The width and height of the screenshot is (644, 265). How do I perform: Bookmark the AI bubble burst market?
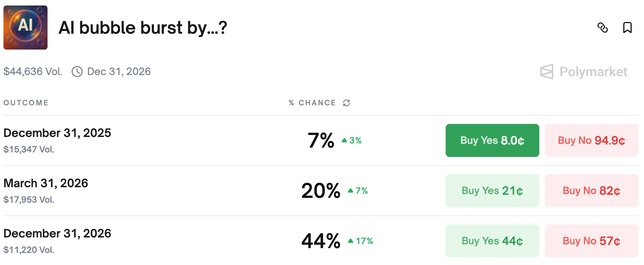click(x=627, y=28)
